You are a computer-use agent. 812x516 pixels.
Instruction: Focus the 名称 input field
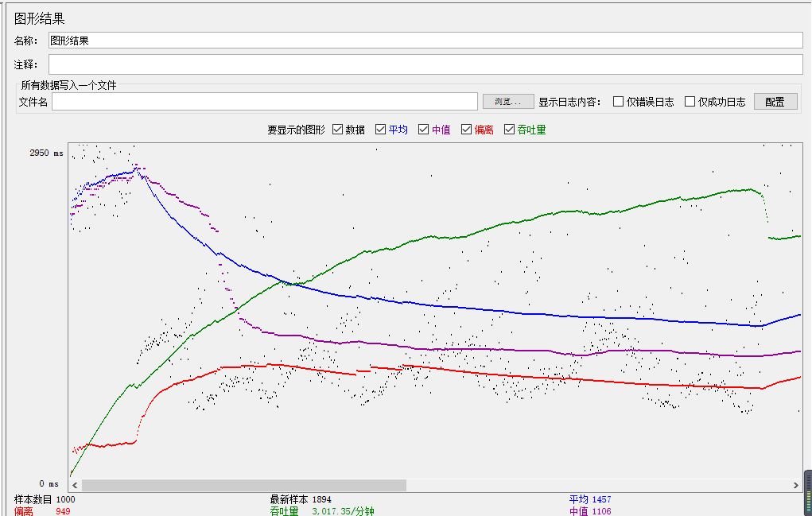point(425,41)
